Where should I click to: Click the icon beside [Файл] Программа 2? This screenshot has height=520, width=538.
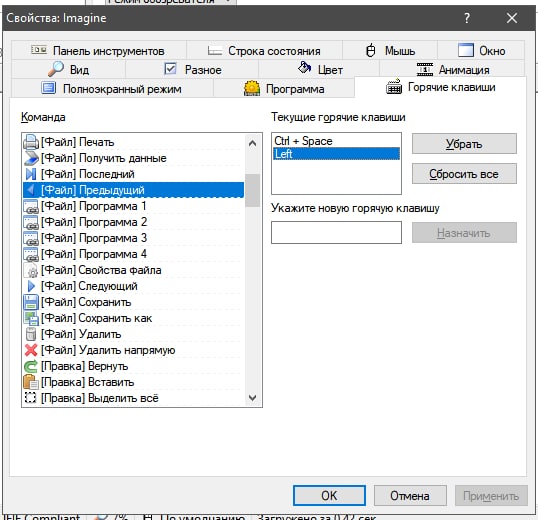coord(31,222)
